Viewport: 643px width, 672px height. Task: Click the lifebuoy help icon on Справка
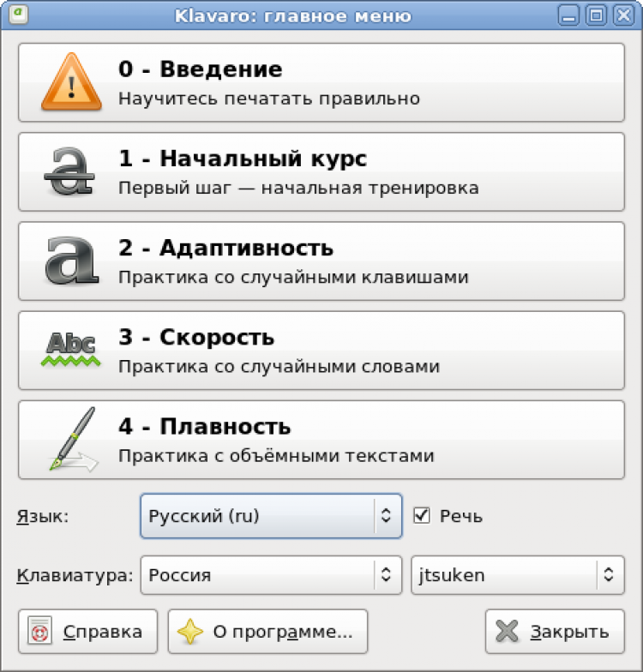coord(39,631)
